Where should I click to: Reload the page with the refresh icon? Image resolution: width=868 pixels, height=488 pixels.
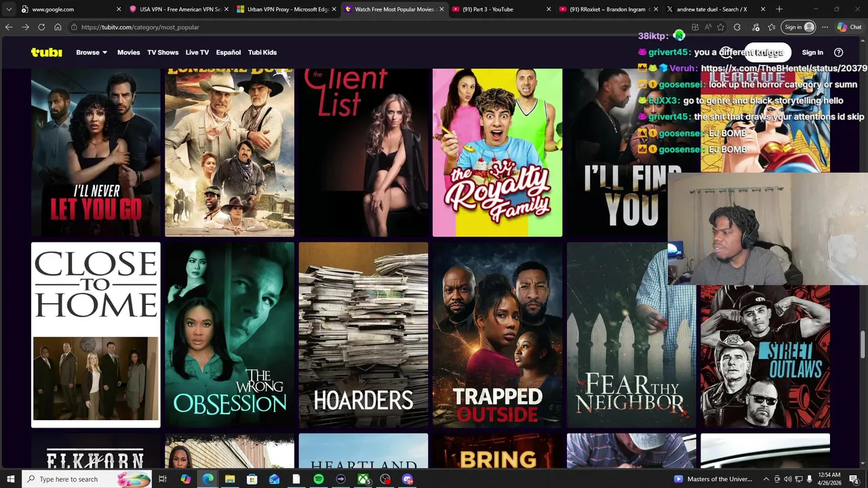[41, 27]
